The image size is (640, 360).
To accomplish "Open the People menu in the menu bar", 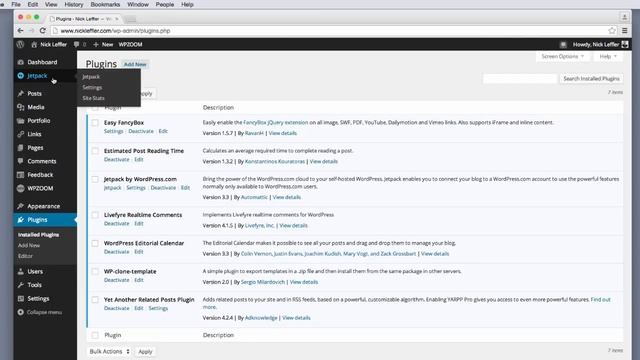I will coord(164,4).
